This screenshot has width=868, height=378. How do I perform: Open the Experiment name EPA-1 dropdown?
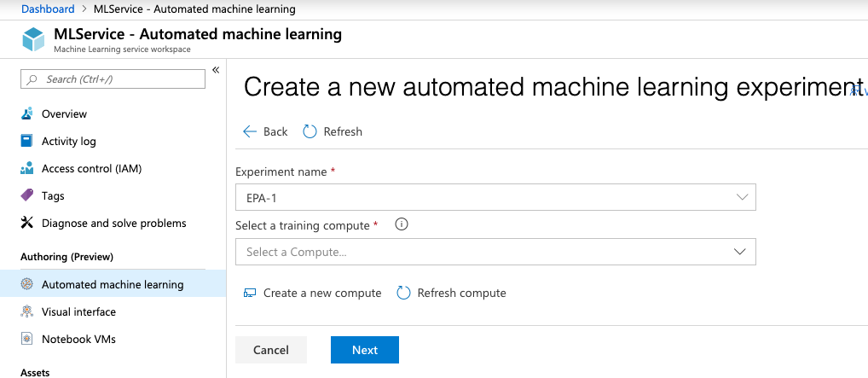495,197
